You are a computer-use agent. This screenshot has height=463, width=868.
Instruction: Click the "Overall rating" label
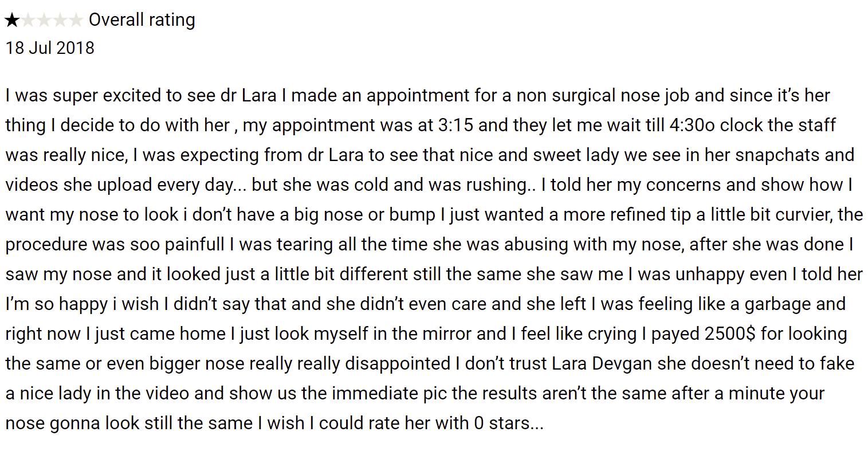click(142, 20)
